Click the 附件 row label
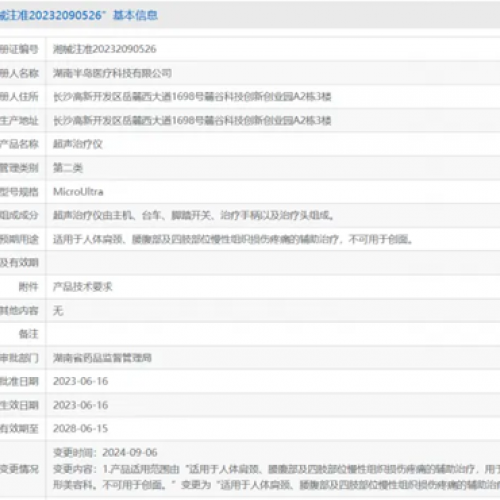 (28, 287)
